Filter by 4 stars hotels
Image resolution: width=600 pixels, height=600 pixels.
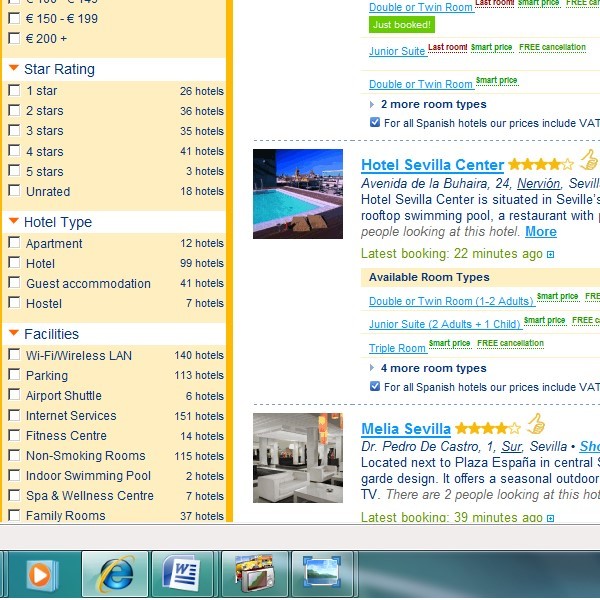pyautogui.click(x=14, y=150)
